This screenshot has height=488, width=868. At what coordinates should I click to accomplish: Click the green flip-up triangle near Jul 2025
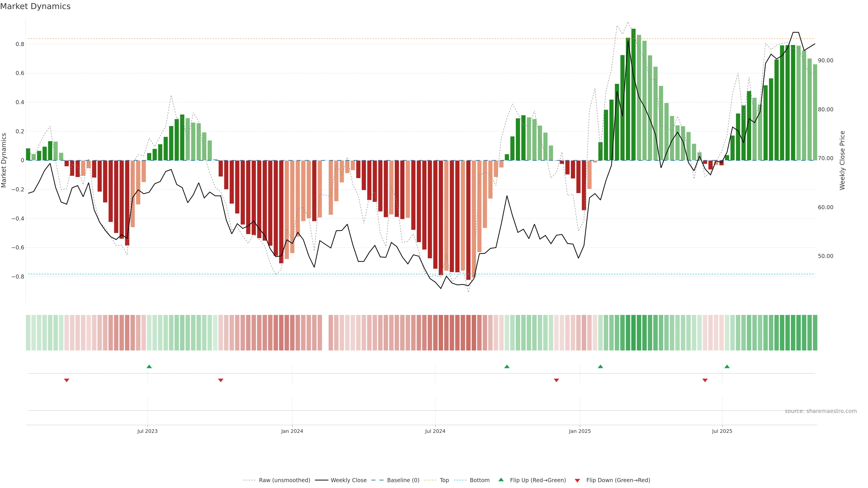[x=727, y=366]
